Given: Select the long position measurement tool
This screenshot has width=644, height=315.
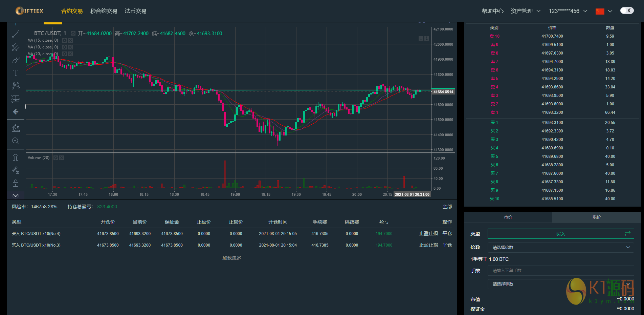Looking at the screenshot, I should click(x=16, y=99).
